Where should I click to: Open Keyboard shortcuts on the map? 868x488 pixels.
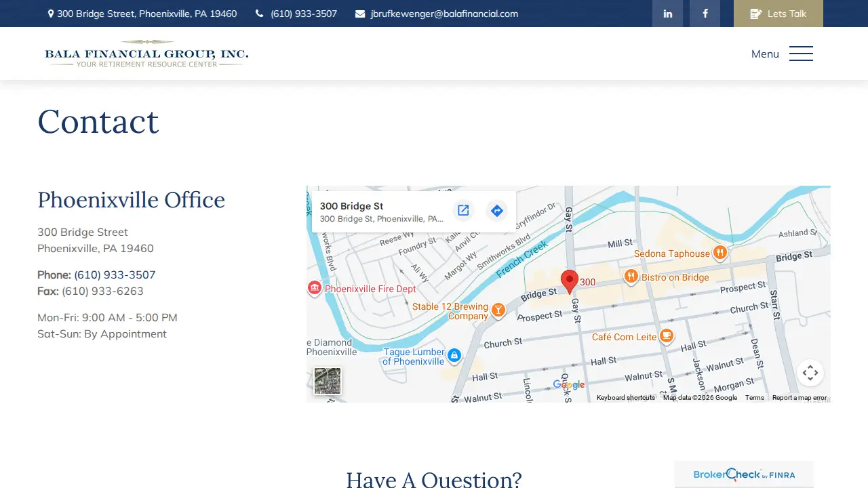[x=626, y=398]
